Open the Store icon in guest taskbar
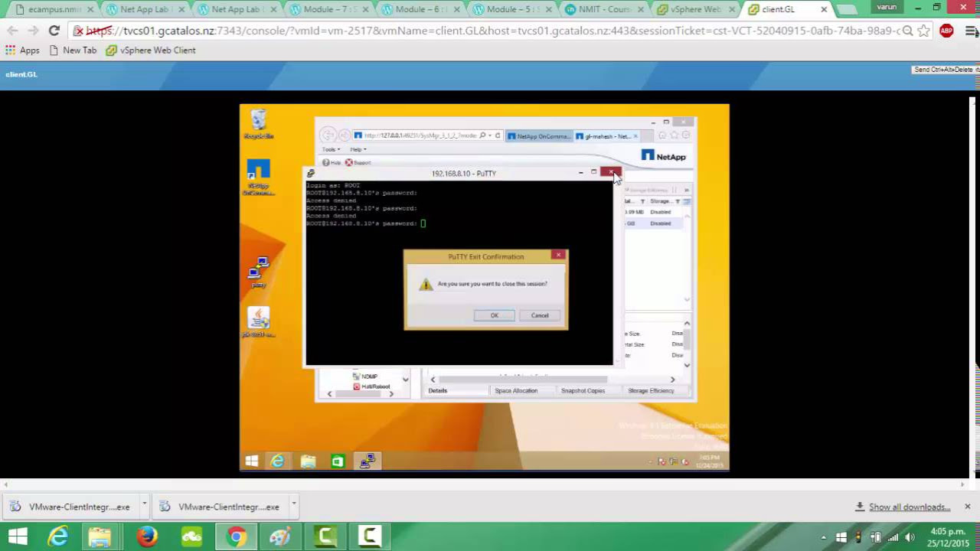The image size is (980, 551). tap(338, 461)
